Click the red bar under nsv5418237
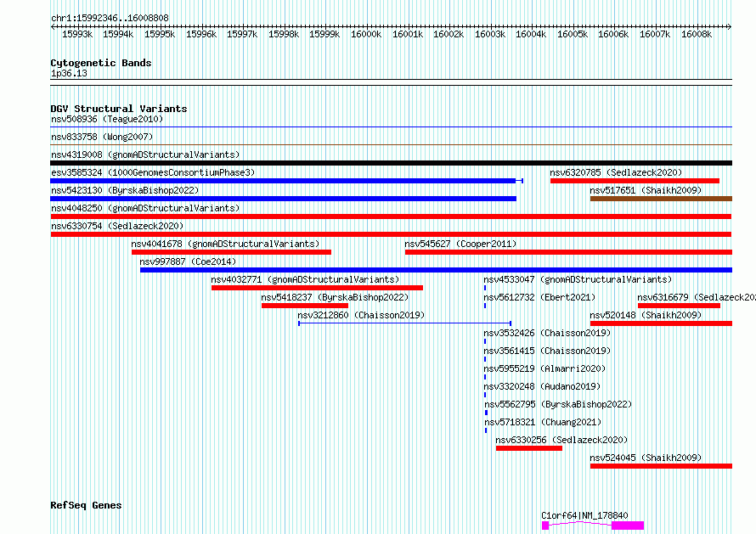 [305, 306]
